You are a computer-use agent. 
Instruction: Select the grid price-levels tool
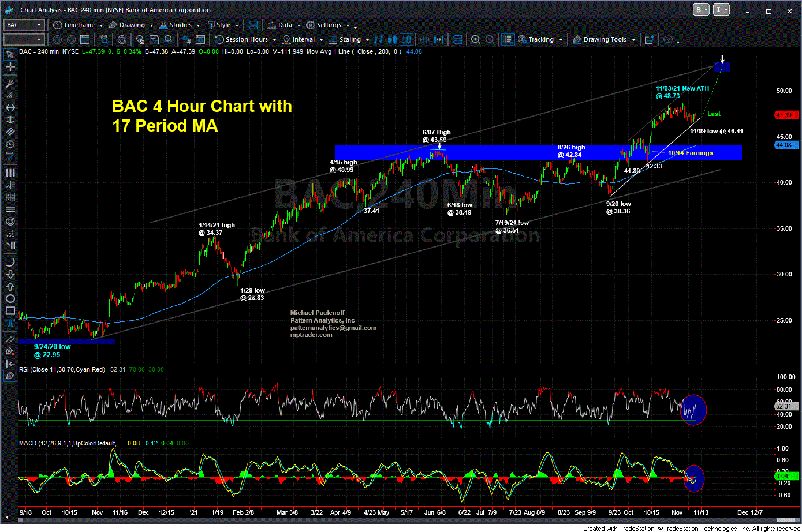[10, 197]
